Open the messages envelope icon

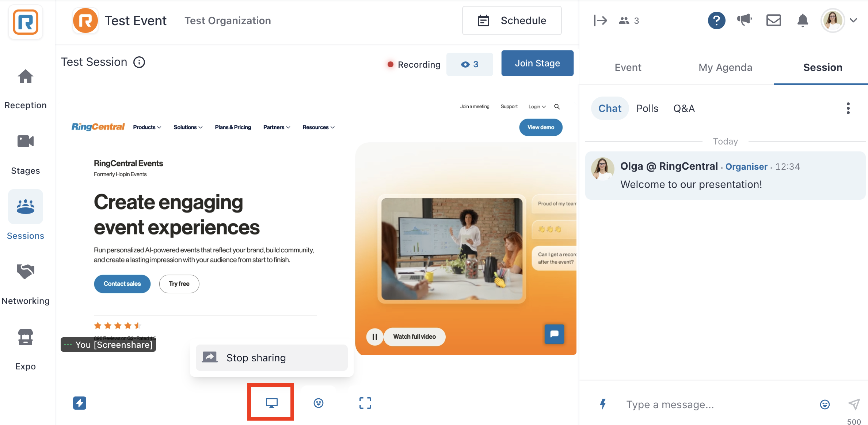point(773,20)
